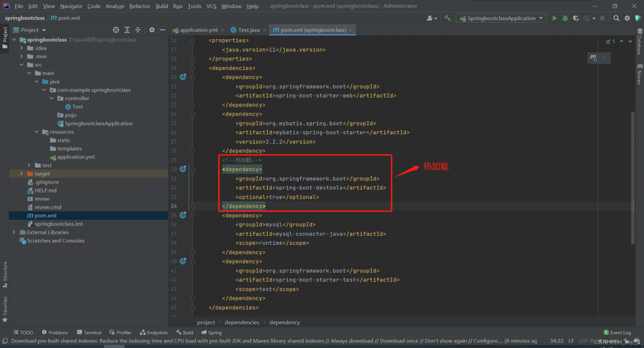
Task: Open the SpringbootclassApplication run configuration dropdown
Action: click(501, 18)
